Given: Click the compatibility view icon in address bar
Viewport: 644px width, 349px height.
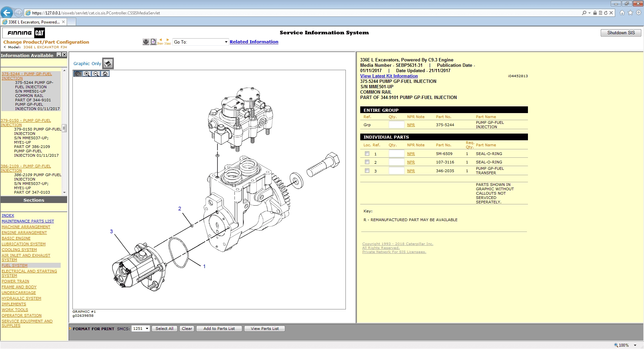Looking at the screenshot, I should (x=600, y=13).
